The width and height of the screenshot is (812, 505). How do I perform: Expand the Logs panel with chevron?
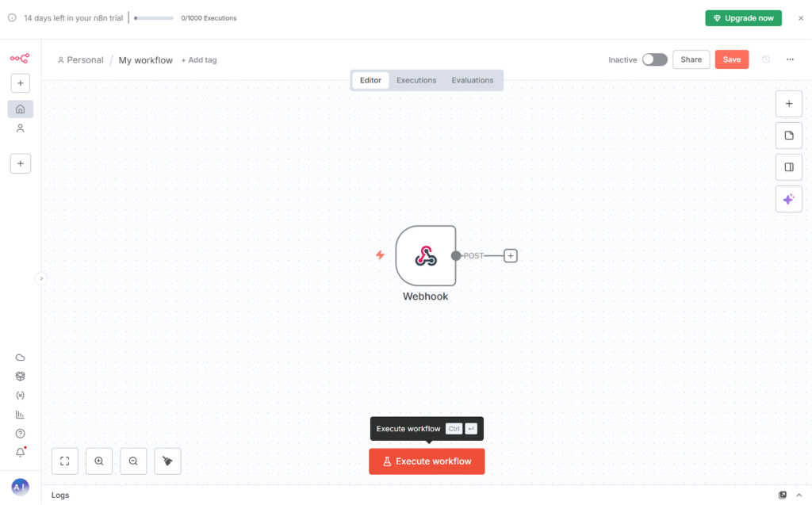799,495
